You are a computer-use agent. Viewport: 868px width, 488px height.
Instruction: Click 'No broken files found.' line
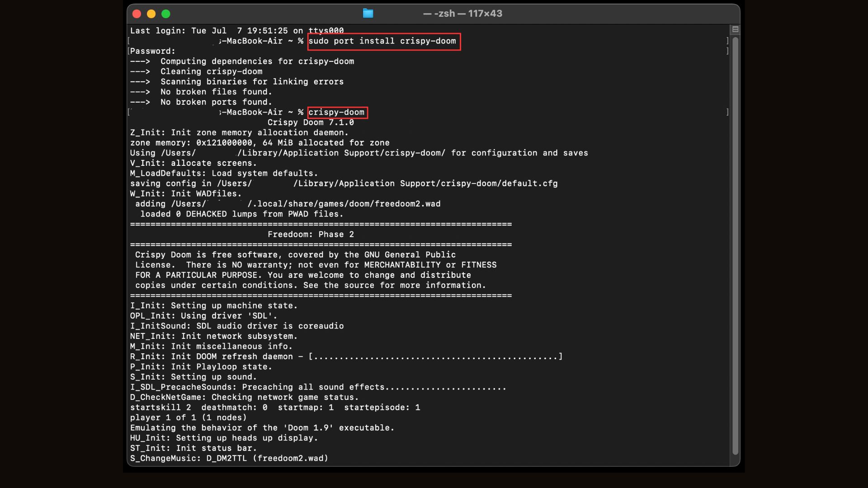[x=201, y=92]
